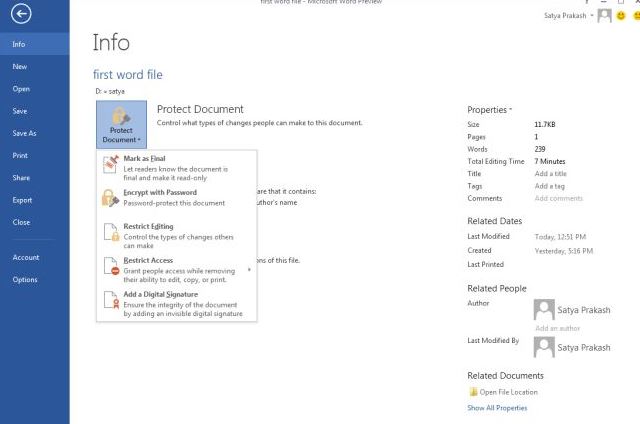Click Last Modified By name Satya Prakash
The height and width of the screenshot is (424, 640).
pos(584,347)
